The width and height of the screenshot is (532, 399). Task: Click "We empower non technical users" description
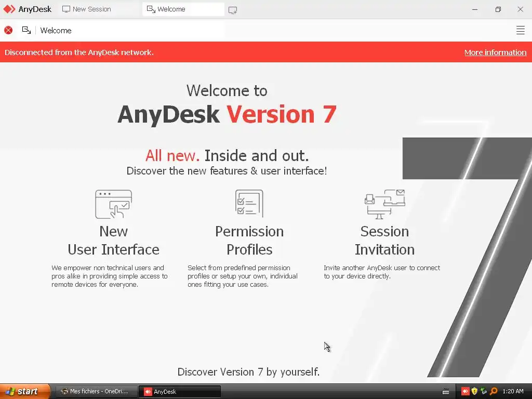point(110,276)
